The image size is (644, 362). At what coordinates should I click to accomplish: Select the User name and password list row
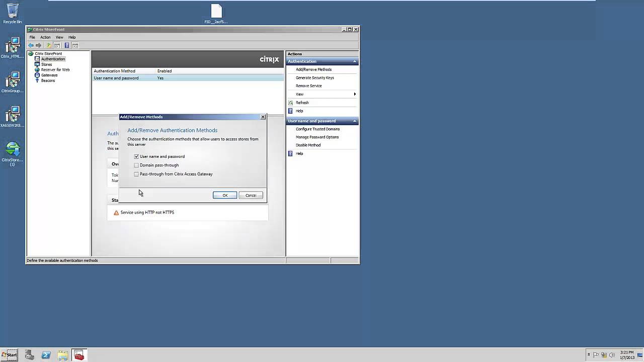(188, 78)
